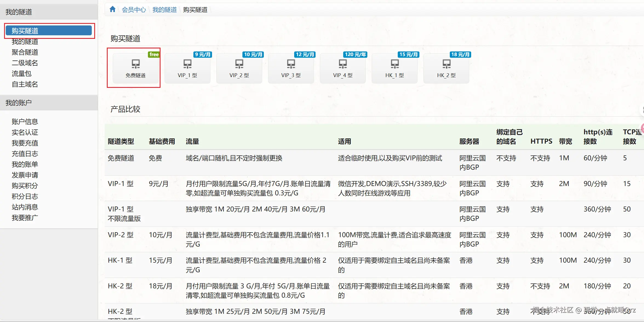Select the HK_1 型 tunnel icon

pyautogui.click(x=394, y=68)
